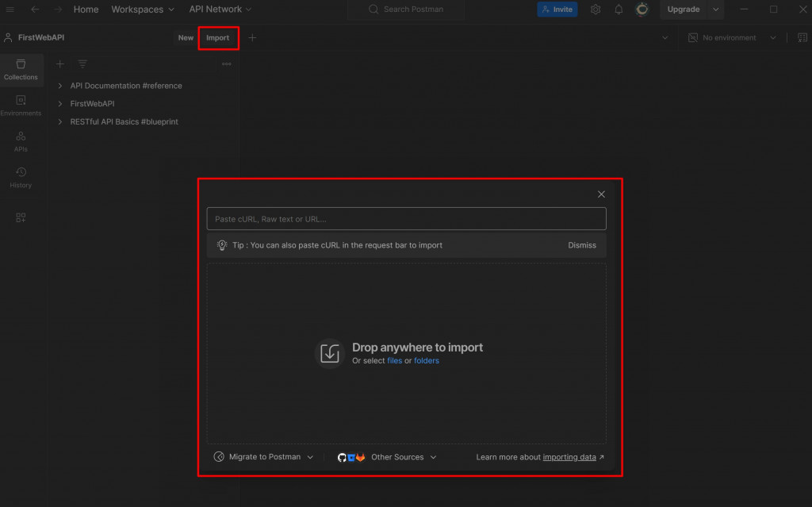This screenshot has width=812, height=507.
Task: Click the Bitbucket source icon
Action: pyautogui.click(x=351, y=457)
